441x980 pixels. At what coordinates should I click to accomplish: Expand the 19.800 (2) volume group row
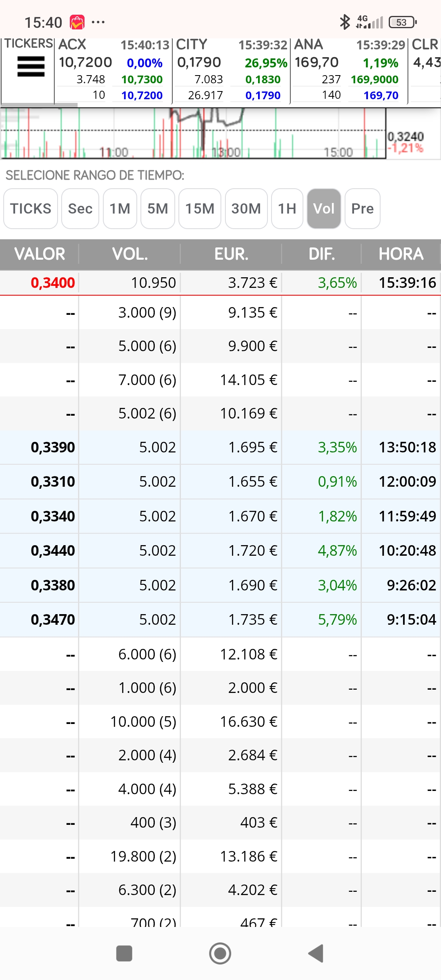[220, 857]
